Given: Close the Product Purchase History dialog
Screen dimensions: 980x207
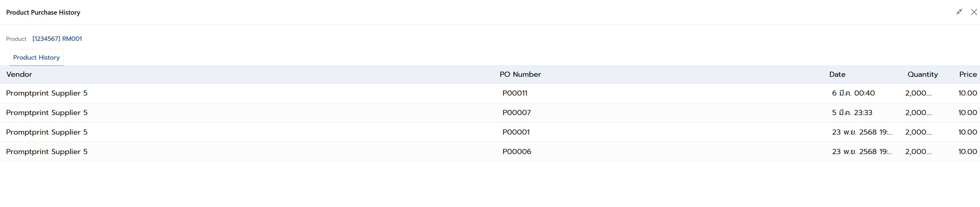Looking at the screenshot, I should (x=974, y=12).
